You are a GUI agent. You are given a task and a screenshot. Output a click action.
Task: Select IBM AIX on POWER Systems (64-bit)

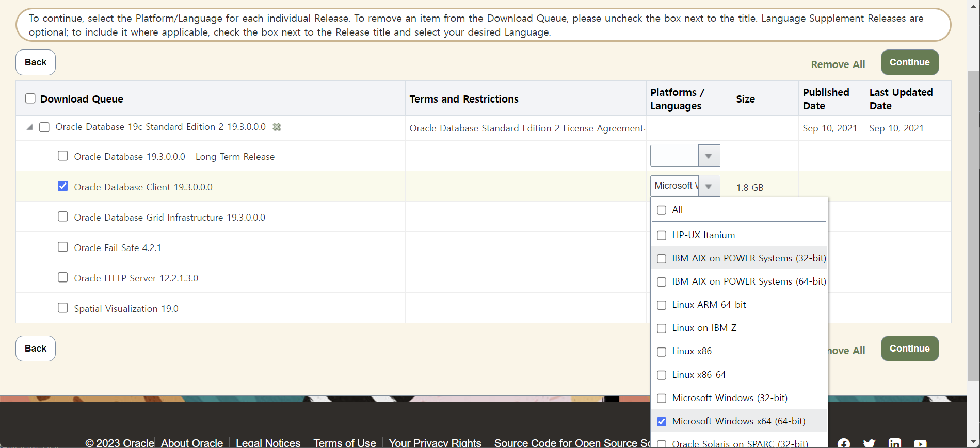pyautogui.click(x=662, y=282)
